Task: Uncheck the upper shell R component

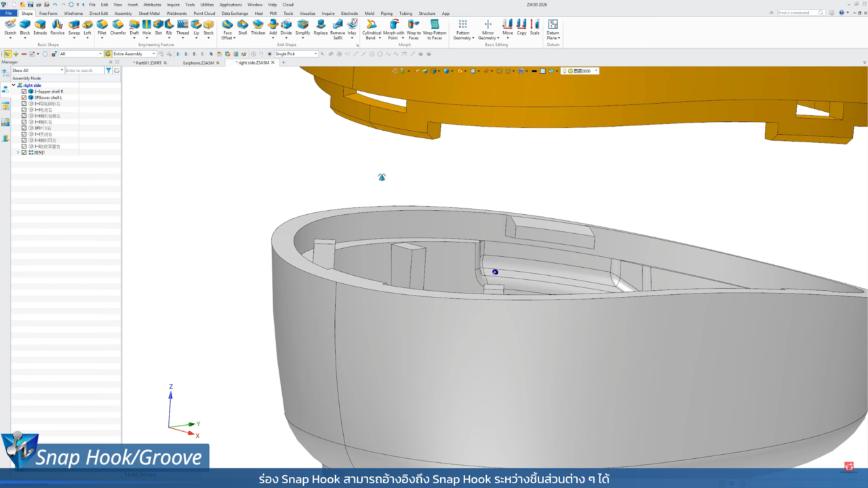Action: pos(24,91)
